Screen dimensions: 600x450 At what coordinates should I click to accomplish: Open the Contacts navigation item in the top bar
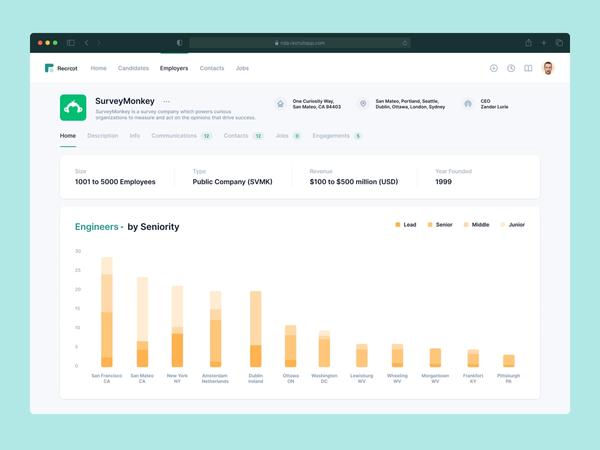click(x=212, y=68)
